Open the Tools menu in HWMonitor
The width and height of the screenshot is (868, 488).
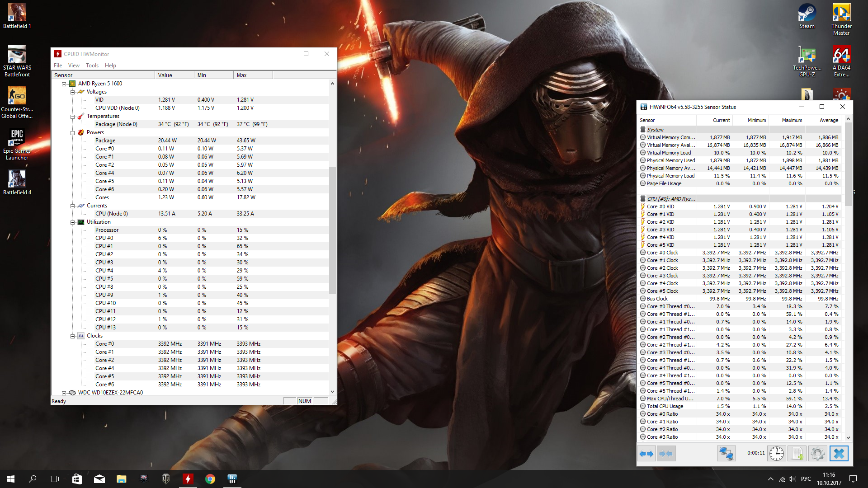click(x=92, y=66)
